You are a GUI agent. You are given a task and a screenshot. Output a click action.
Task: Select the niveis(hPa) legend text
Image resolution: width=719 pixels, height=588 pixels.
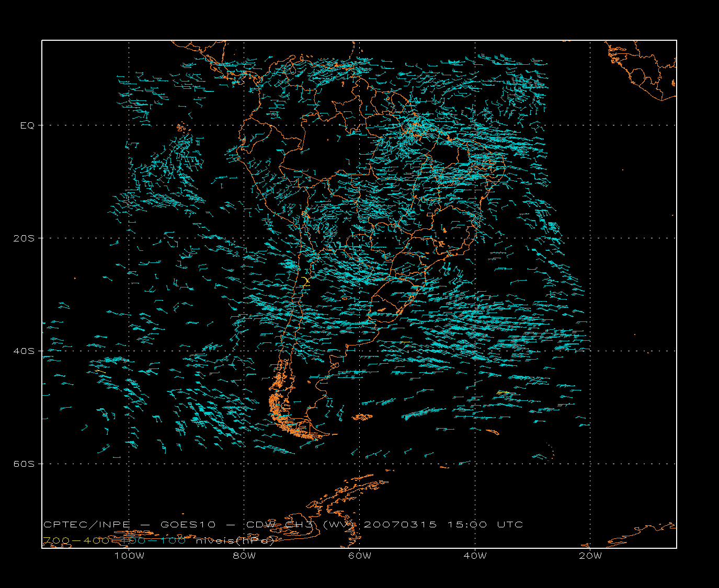tap(235, 541)
